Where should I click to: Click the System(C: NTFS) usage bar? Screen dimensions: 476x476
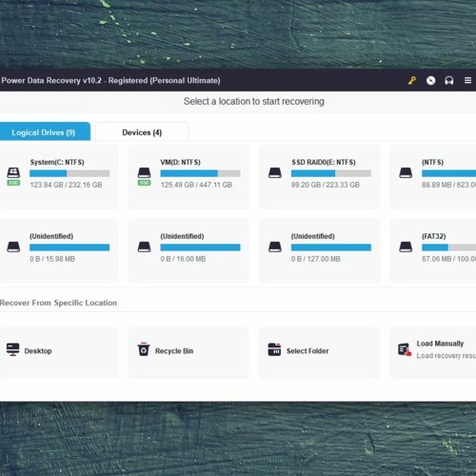coord(69,173)
